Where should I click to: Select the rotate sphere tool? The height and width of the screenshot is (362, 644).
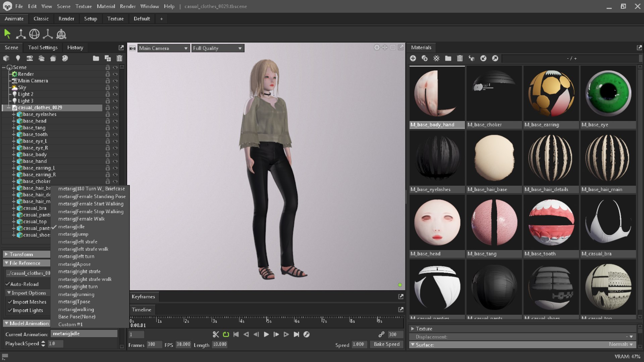pos(34,34)
